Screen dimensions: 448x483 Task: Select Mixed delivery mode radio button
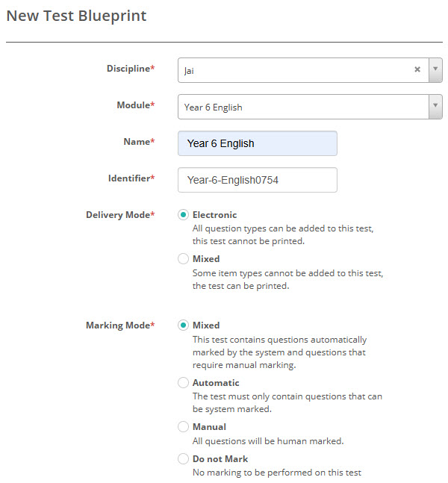pyautogui.click(x=183, y=259)
